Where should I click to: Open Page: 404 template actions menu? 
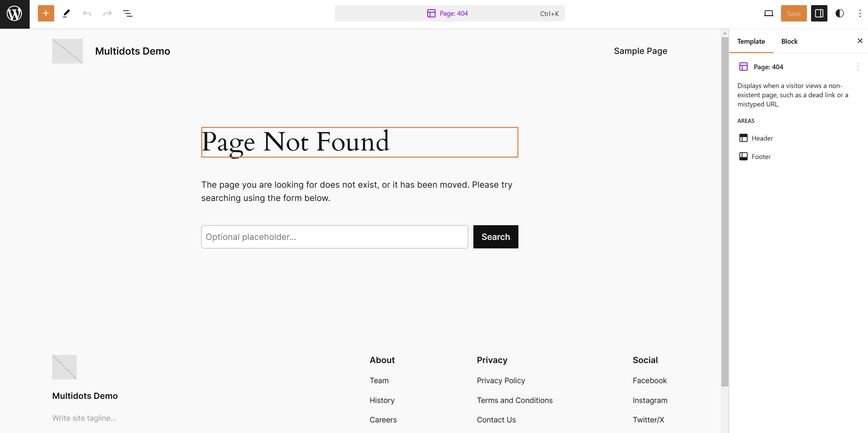click(x=858, y=67)
